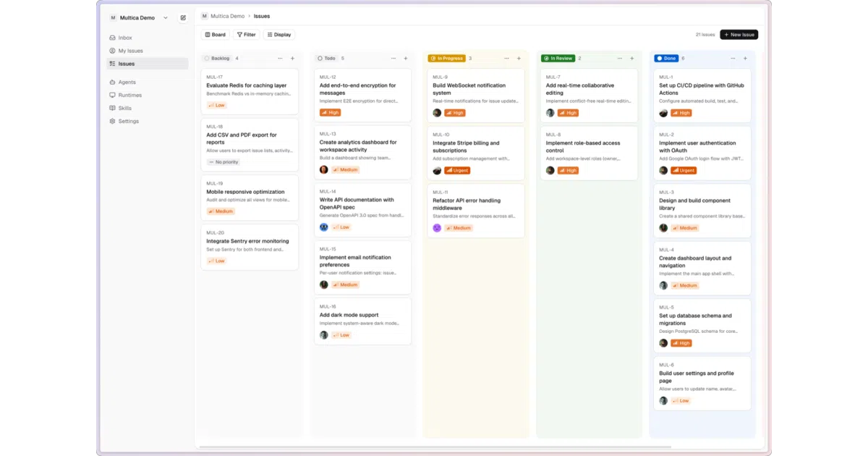Open Todo column more options menu
The width and height of the screenshot is (868, 456).
coord(393,58)
